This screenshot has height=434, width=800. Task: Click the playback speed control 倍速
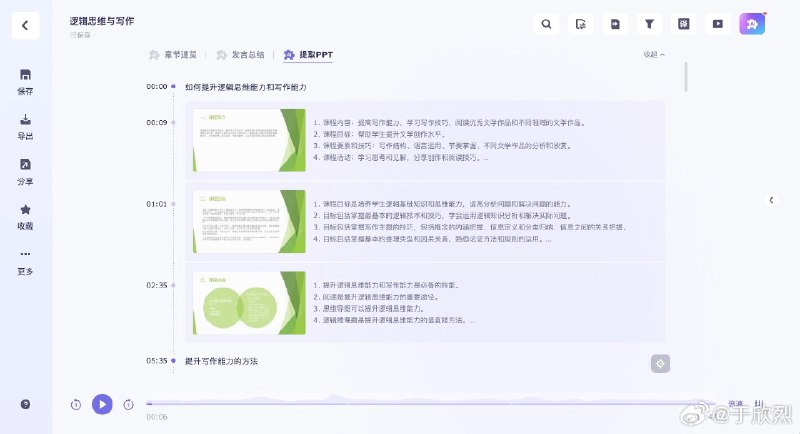click(736, 403)
